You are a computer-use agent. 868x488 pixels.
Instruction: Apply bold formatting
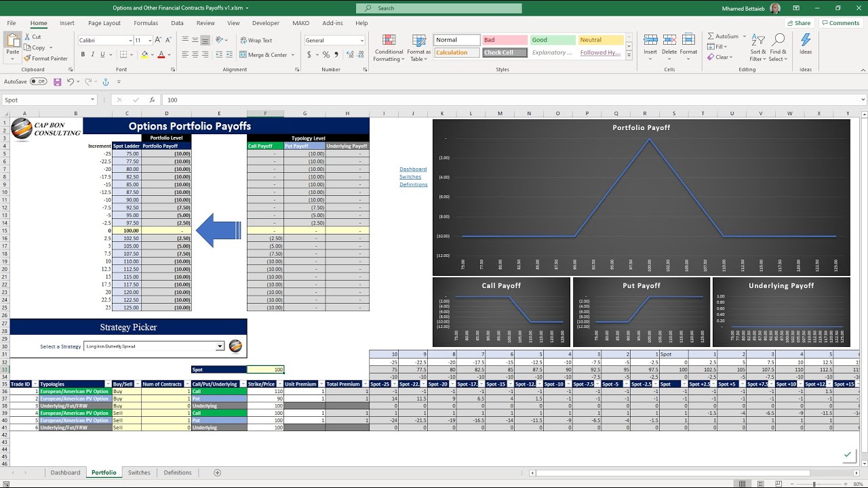[x=83, y=55]
